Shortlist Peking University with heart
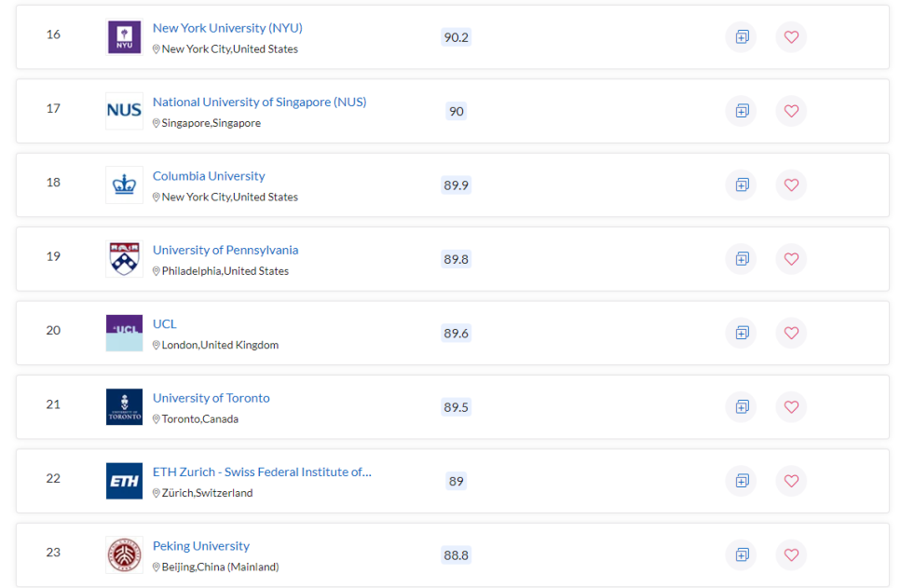900x588 pixels. coord(791,554)
